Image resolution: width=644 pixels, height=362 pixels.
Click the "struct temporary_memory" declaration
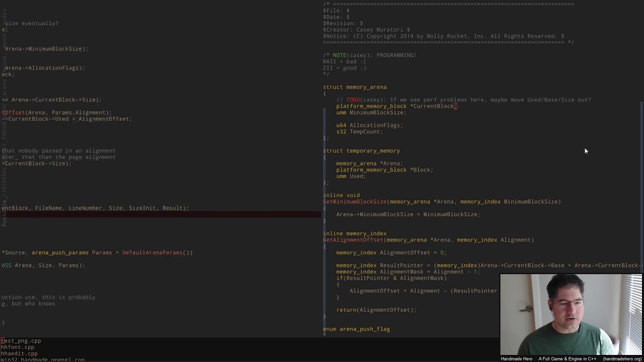[361, 151]
